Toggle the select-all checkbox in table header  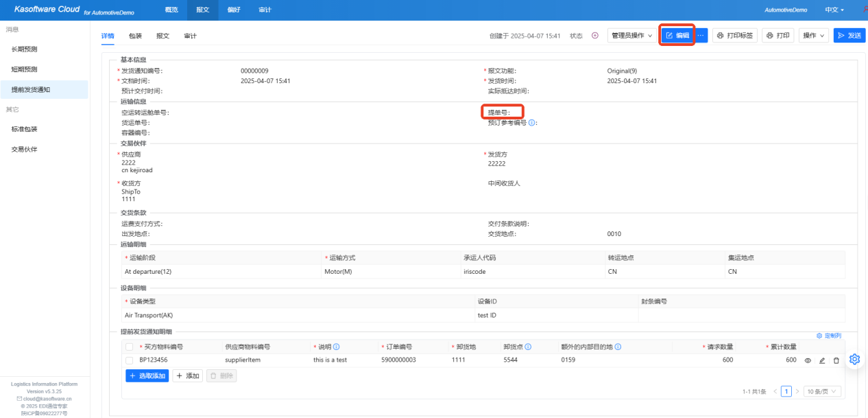pyautogui.click(x=130, y=347)
